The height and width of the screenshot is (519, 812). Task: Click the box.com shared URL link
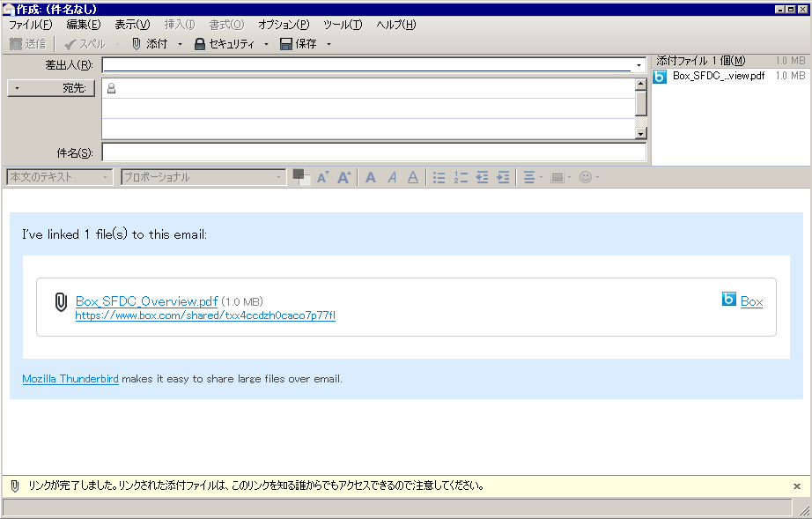tap(205, 315)
